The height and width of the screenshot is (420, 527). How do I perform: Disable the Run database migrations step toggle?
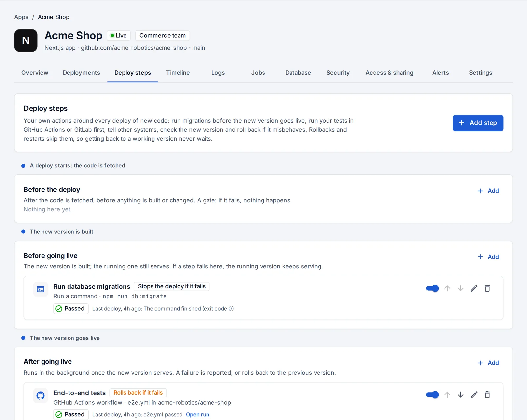click(432, 288)
